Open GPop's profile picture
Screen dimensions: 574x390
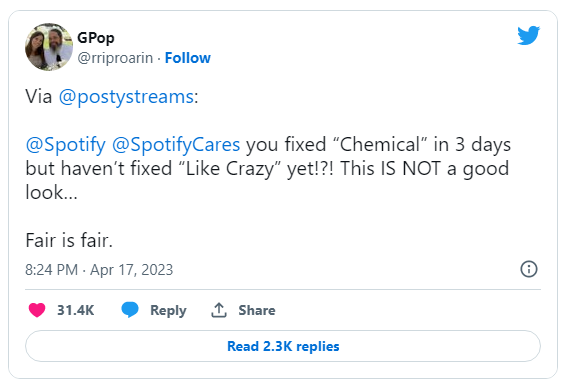tap(49, 47)
